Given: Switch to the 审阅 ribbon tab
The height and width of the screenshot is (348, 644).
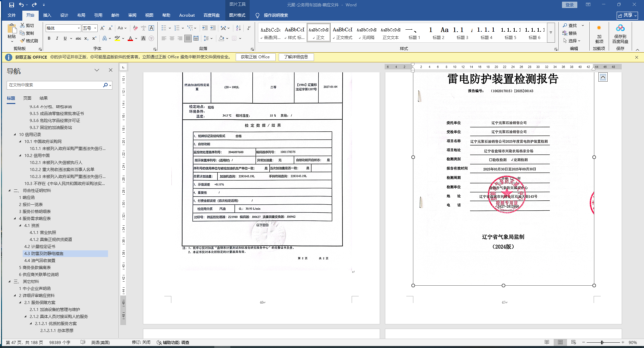Looking at the screenshot, I should tap(132, 15).
